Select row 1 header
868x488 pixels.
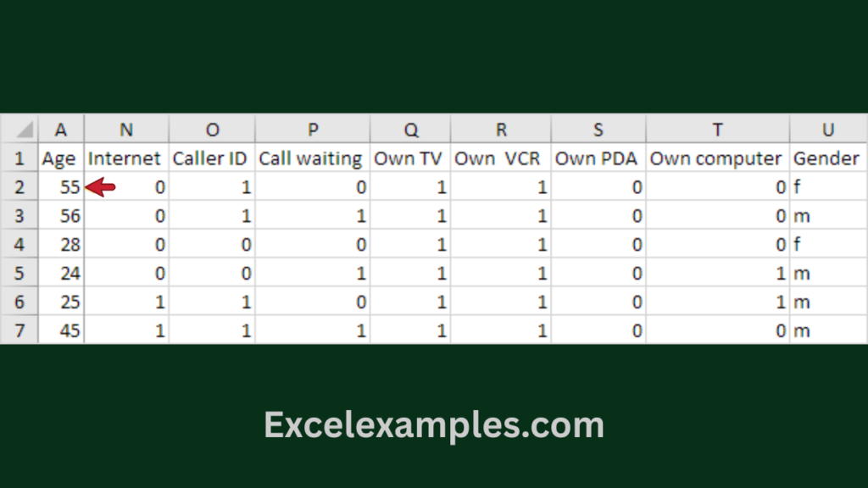[x=19, y=158]
